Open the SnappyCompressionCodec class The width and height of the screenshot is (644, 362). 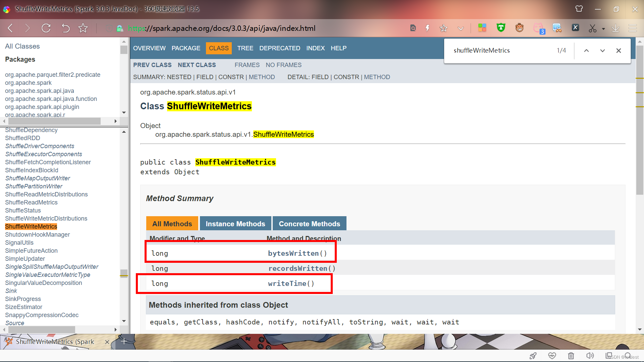tap(42, 315)
